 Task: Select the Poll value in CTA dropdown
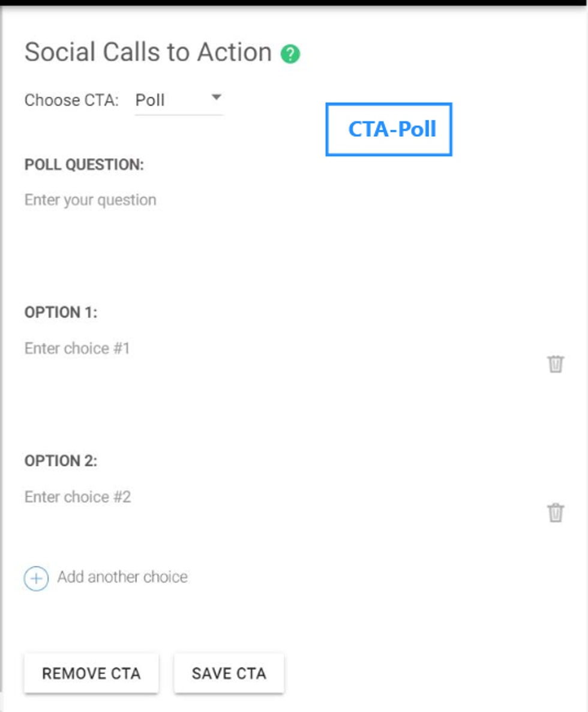click(150, 100)
